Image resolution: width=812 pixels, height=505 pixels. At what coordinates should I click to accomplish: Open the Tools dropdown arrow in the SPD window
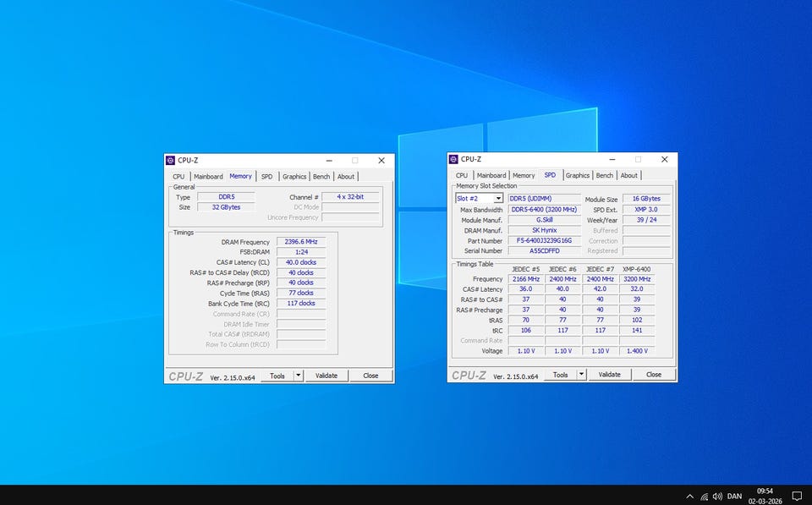pos(581,375)
